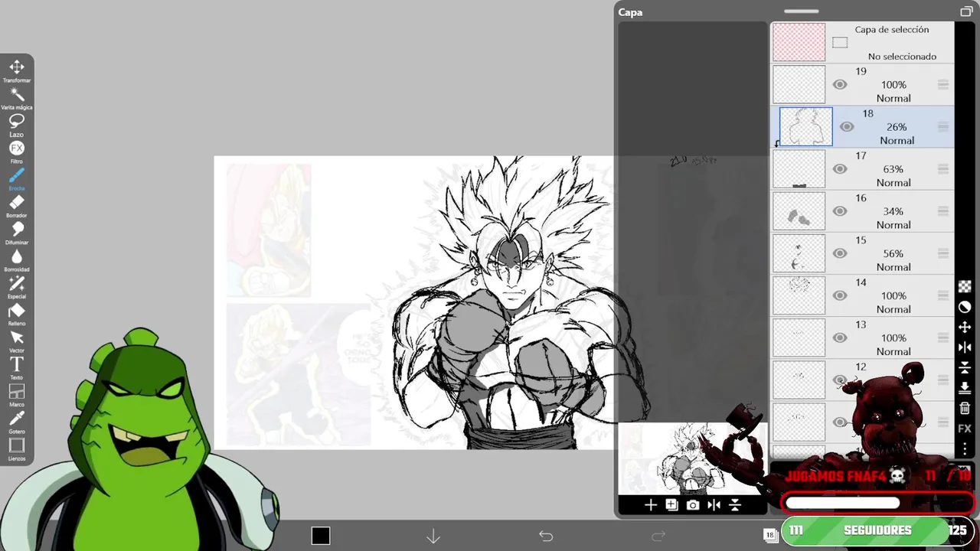
Task: Toggle visibility of layer 12
Action: point(840,380)
